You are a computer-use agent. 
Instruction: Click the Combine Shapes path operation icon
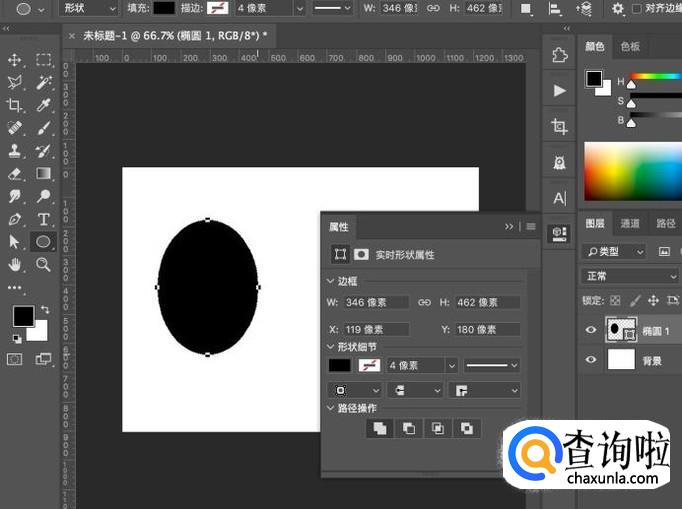(379, 428)
